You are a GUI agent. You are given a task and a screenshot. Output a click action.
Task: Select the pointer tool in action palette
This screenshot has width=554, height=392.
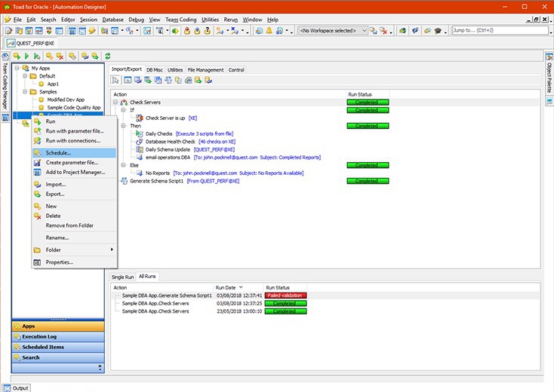click(x=115, y=81)
